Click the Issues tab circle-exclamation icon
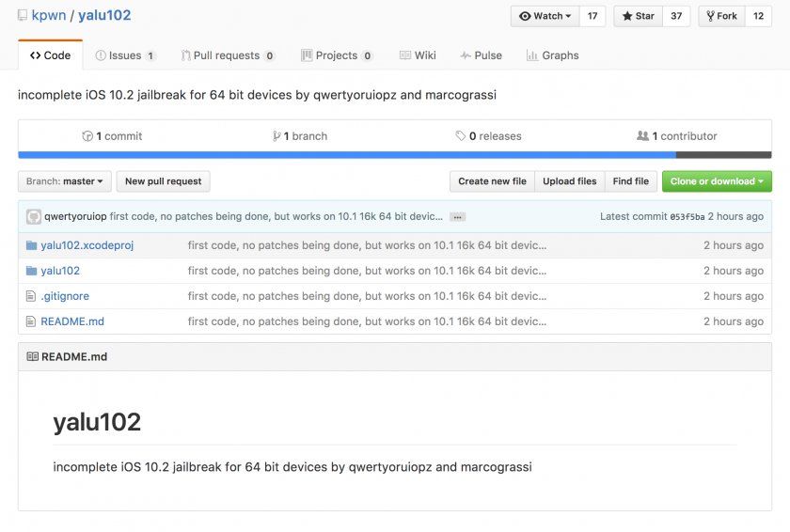Image resolution: width=790 pixels, height=532 pixels. pyautogui.click(x=101, y=55)
